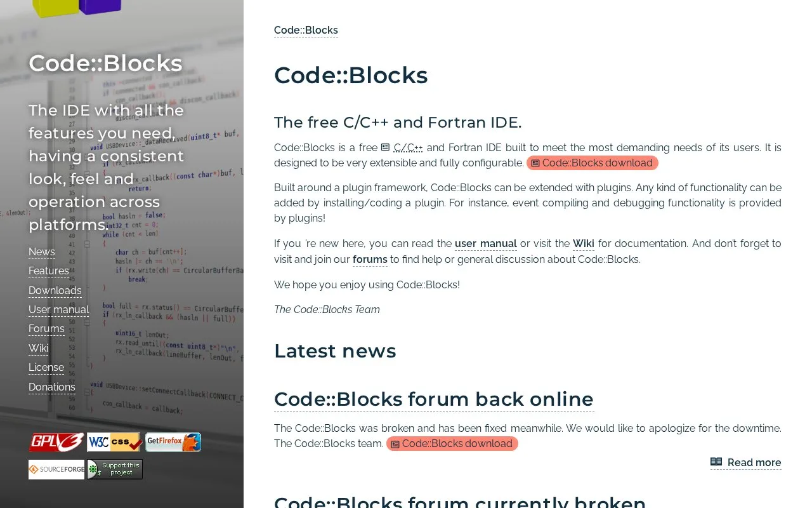Follow the user manual link in text
Image resolution: width=812 pixels, height=508 pixels.
coord(486,243)
